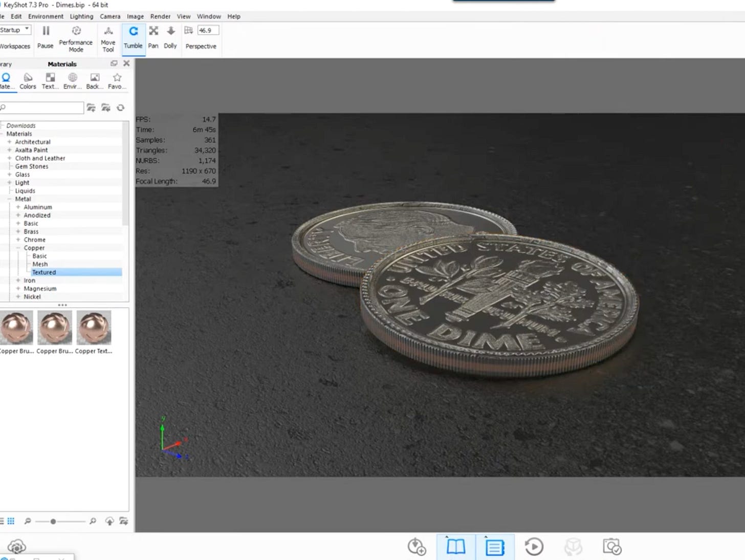The height and width of the screenshot is (560, 745).
Task: Pause the realtime render
Action: (45, 36)
